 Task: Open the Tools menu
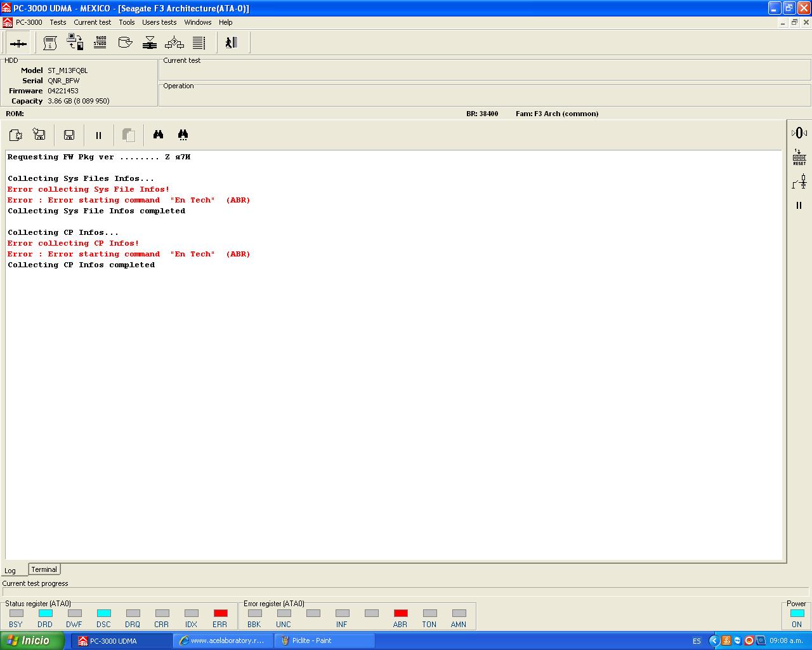click(x=127, y=22)
